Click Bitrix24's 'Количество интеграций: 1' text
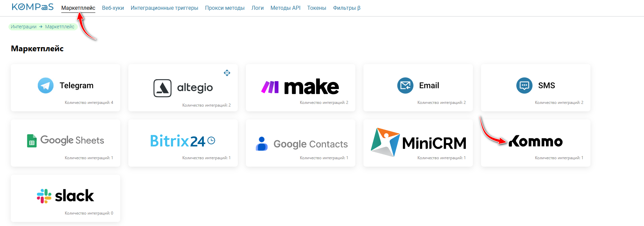The width and height of the screenshot is (644, 226). coord(206,158)
